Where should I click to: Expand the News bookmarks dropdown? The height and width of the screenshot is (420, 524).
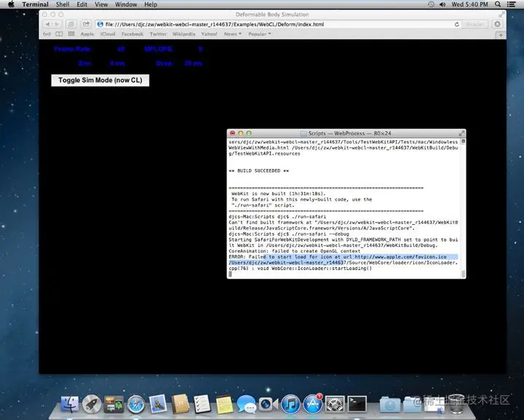(233, 34)
